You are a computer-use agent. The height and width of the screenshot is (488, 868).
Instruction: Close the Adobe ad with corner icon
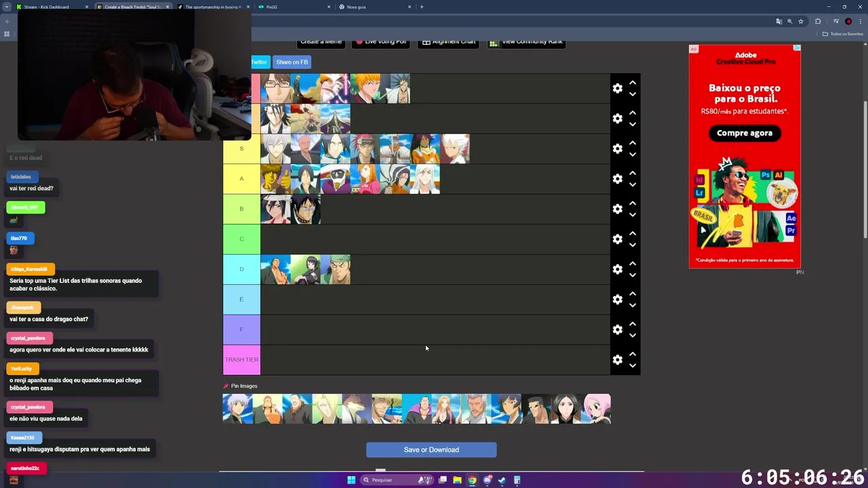(x=797, y=48)
